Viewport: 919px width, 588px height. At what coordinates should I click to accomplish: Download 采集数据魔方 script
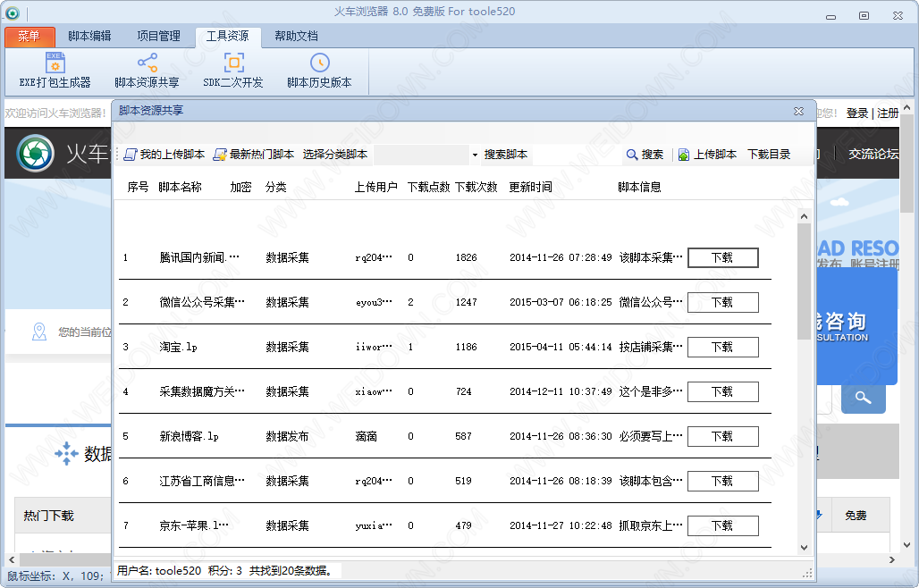coord(722,391)
